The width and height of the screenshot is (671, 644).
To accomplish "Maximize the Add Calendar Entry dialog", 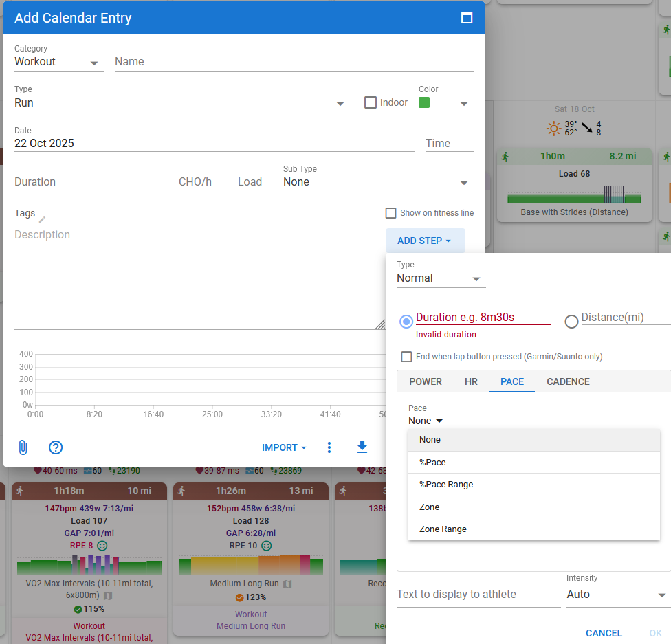I will click(x=467, y=19).
